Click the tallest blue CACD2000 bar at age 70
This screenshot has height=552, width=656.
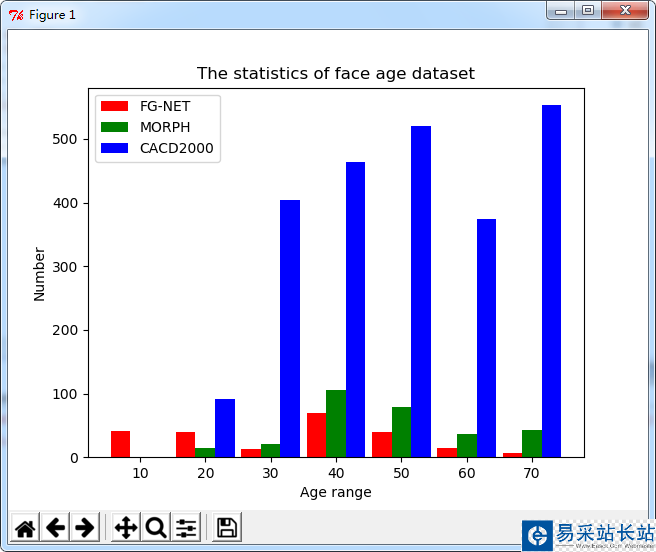point(551,281)
